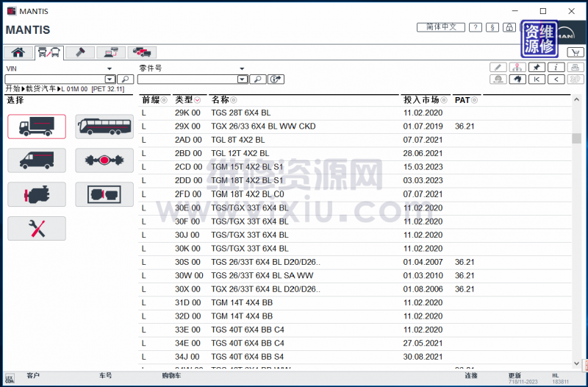Select row TGL 12T 4X2 BL
The height and width of the screenshot is (387, 588).
coord(355,154)
